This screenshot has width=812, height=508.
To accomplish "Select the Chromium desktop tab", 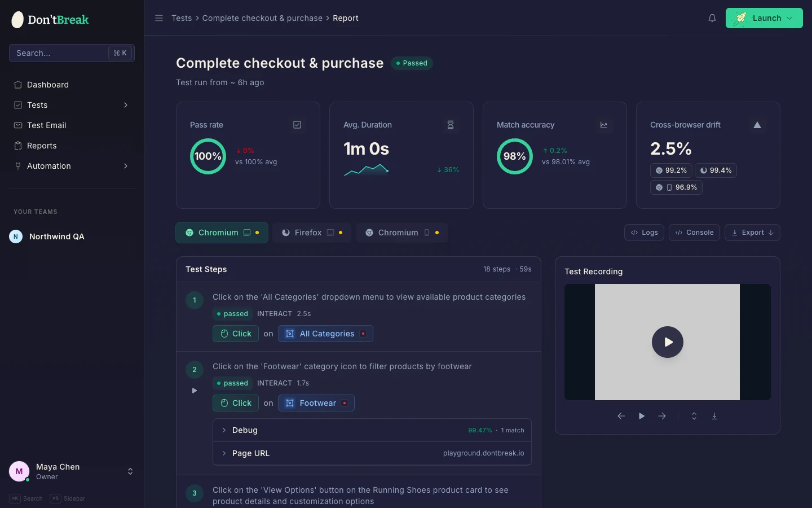I will click(222, 233).
